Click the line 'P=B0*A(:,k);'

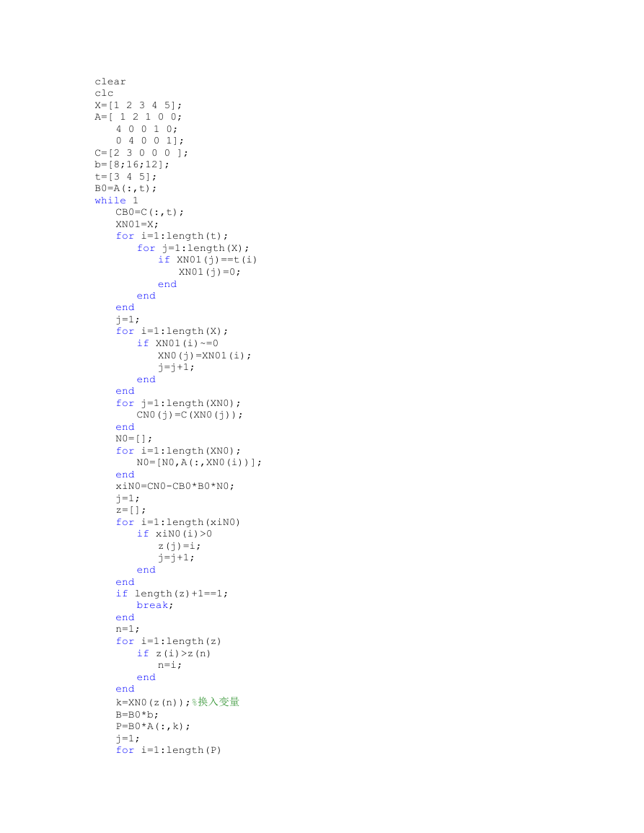(x=153, y=726)
